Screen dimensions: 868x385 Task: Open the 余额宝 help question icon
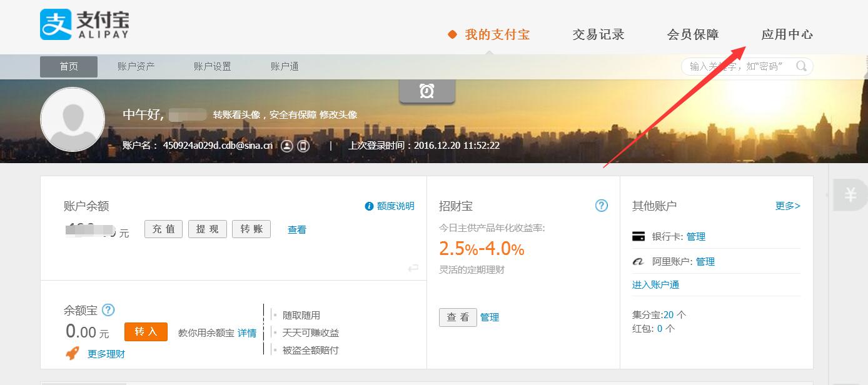108,309
